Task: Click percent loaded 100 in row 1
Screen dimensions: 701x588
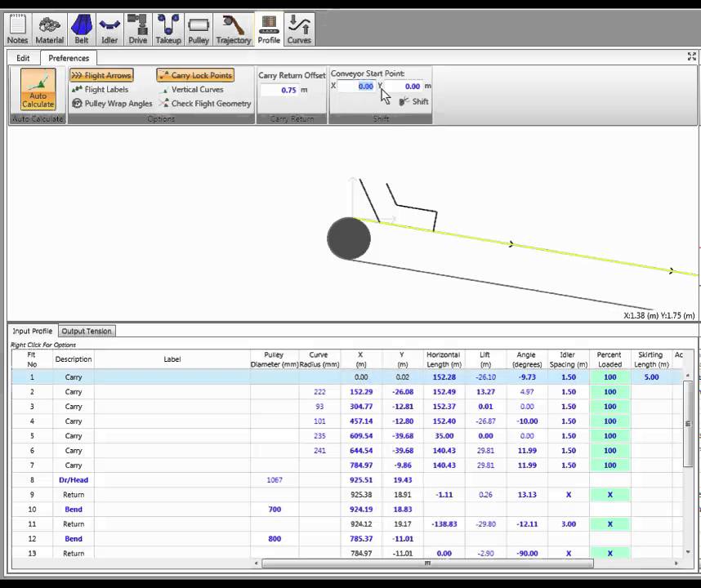Action: pyautogui.click(x=609, y=377)
